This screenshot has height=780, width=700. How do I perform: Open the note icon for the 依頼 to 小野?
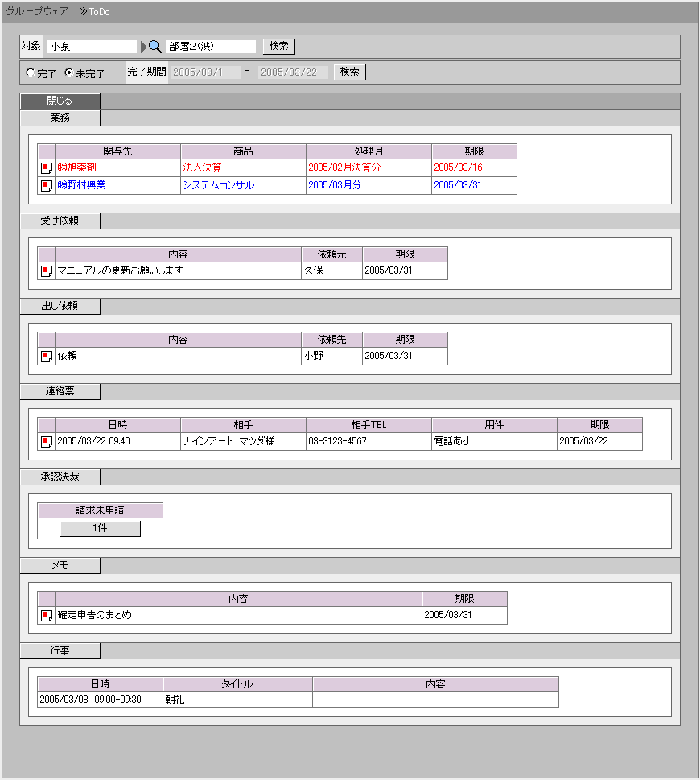pyautogui.click(x=46, y=356)
